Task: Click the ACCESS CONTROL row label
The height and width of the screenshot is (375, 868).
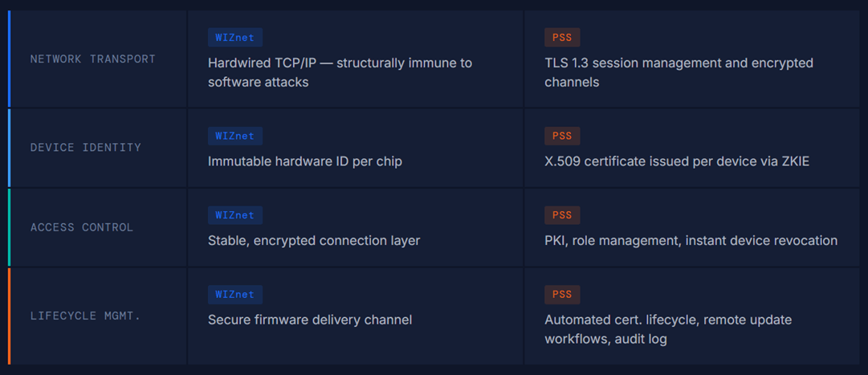Action: (x=82, y=228)
